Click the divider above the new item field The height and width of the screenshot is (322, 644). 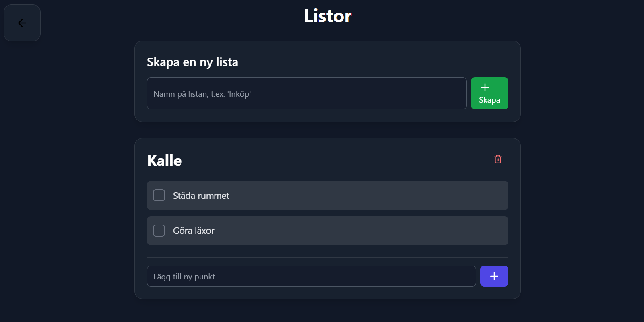[x=327, y=257]
